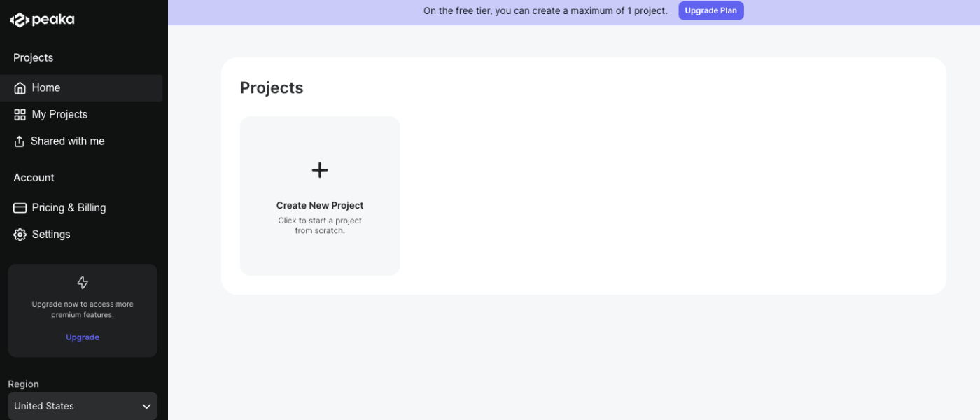Click the Peaka logo icon
Viewport: 980px width, 420px height.
click(x=19, y=20)
